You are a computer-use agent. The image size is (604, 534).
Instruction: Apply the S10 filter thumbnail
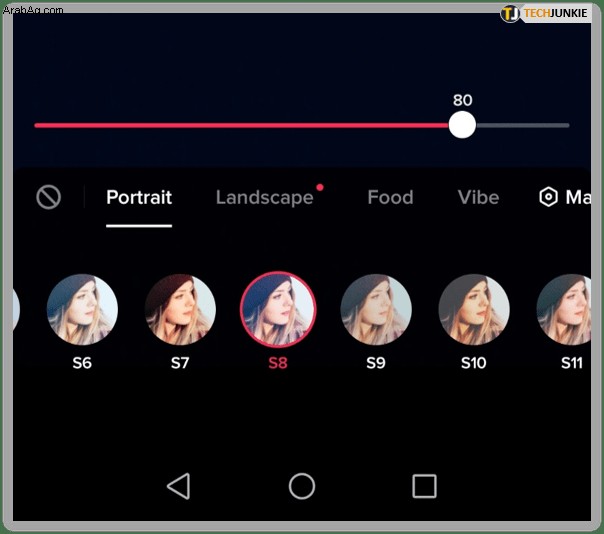[474, 309]
